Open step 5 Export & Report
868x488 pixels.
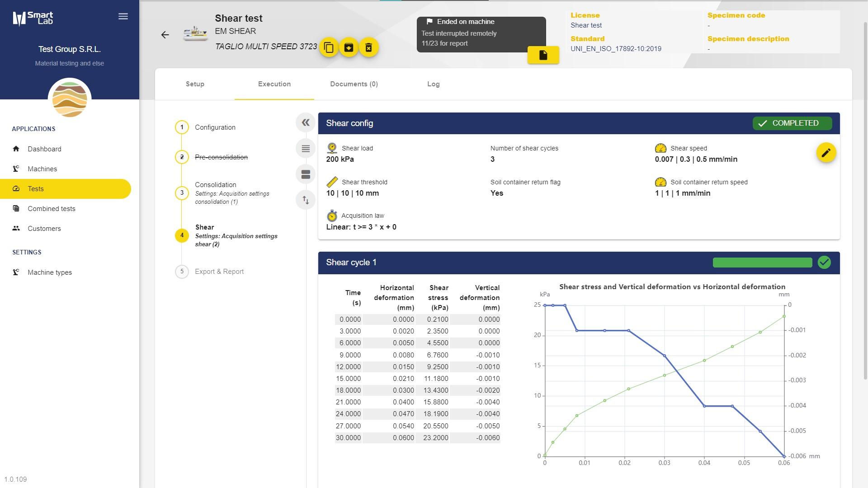coord(219,272)
